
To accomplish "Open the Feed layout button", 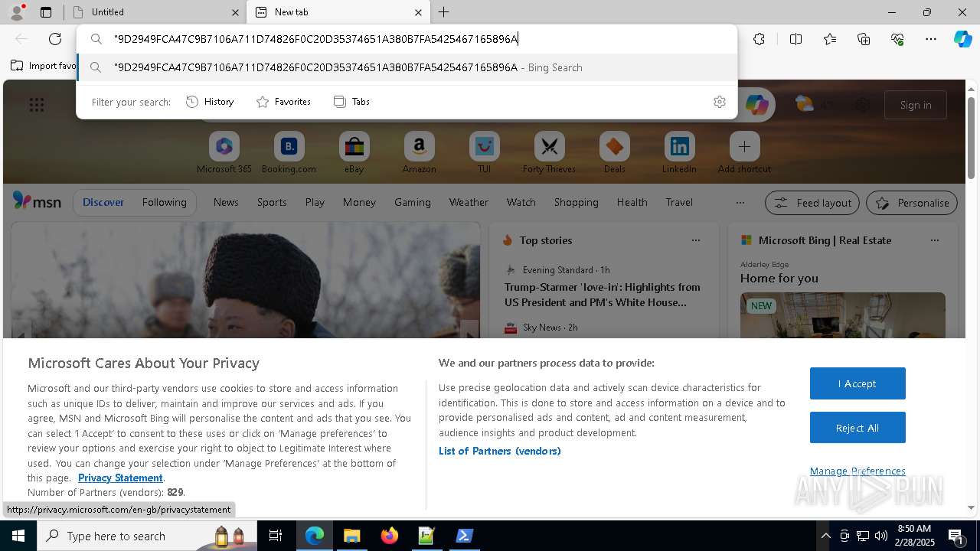I will click(x=812, y=203).
